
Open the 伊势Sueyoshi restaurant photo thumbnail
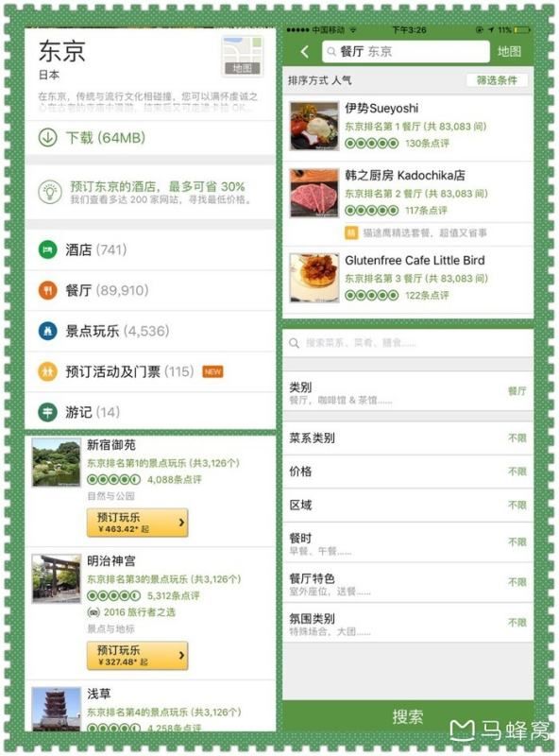tap(314, 127)
